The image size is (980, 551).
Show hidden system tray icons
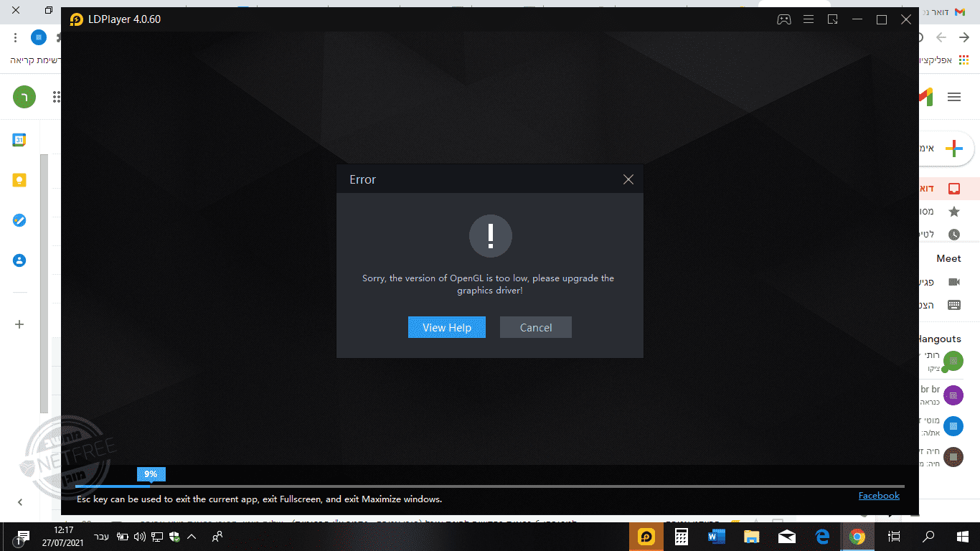point(192,537)
